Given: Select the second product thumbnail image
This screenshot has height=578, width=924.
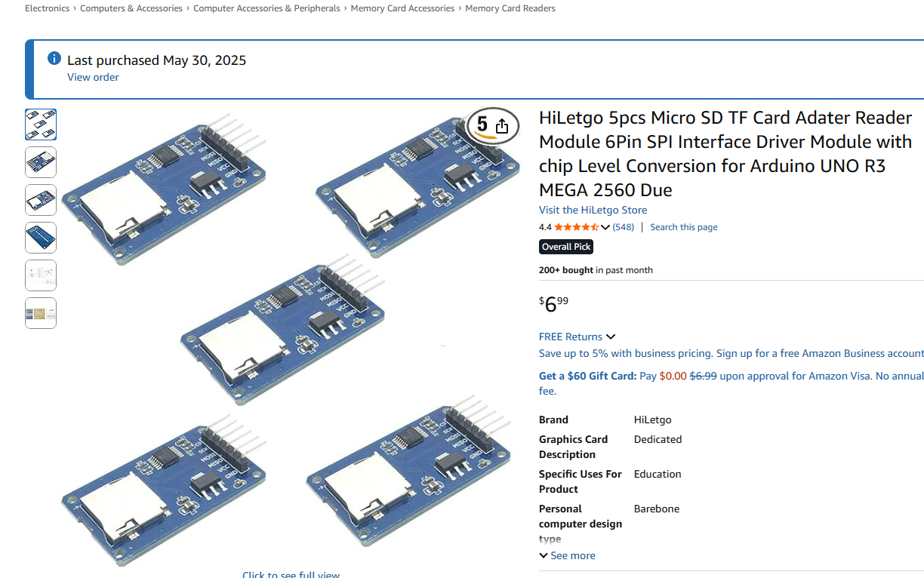Looking at the screenshot, I should pyautogui.click(x=41, y=162).
